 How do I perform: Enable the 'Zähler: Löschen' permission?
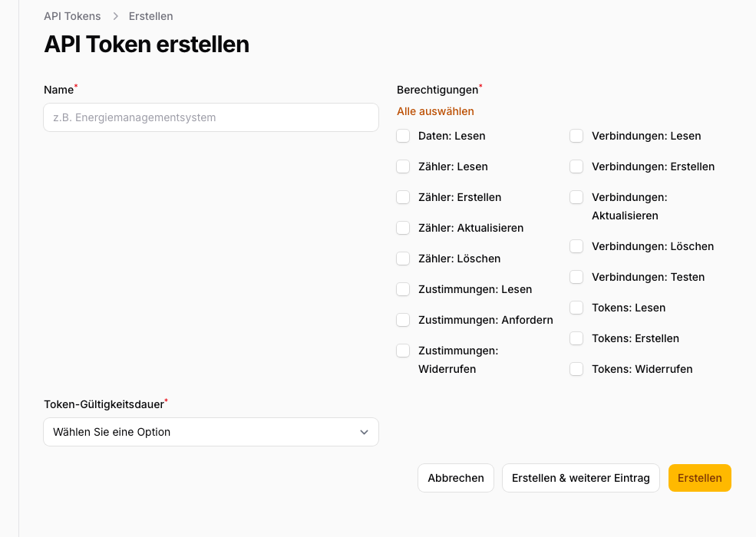click(x=403, y=259)
